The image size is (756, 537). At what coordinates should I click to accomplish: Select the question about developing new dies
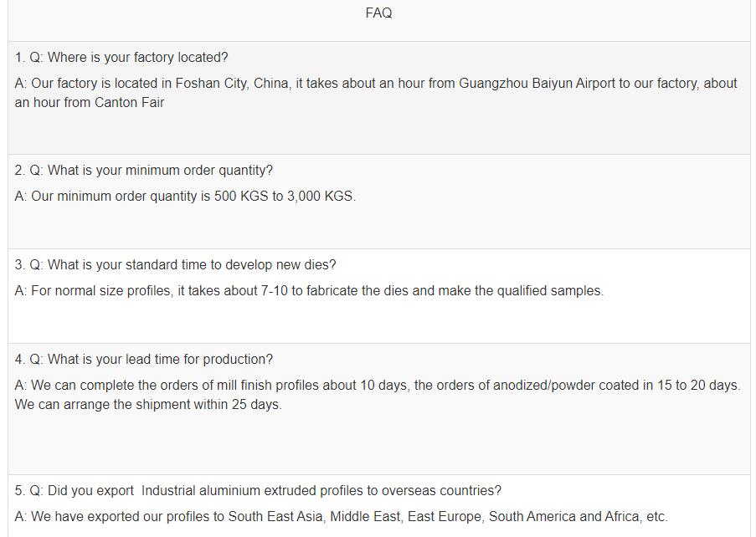176,265
